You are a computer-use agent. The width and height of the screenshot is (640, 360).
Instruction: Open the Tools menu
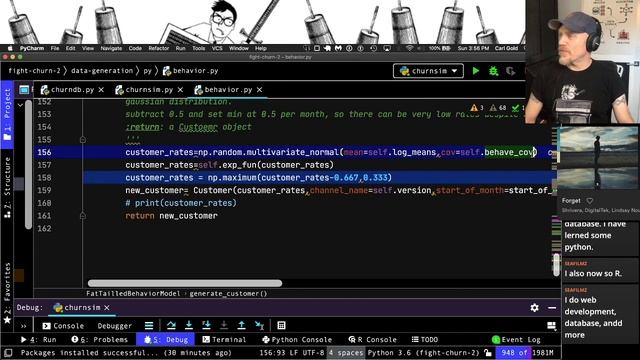pyautogui.click(x=199, y=48)
